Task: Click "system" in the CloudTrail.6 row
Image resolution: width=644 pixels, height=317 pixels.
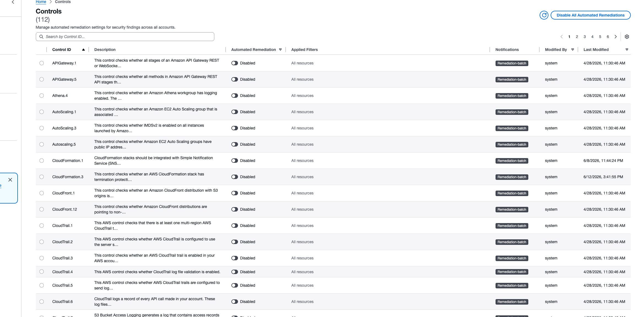Action: (x=551, y=302)
